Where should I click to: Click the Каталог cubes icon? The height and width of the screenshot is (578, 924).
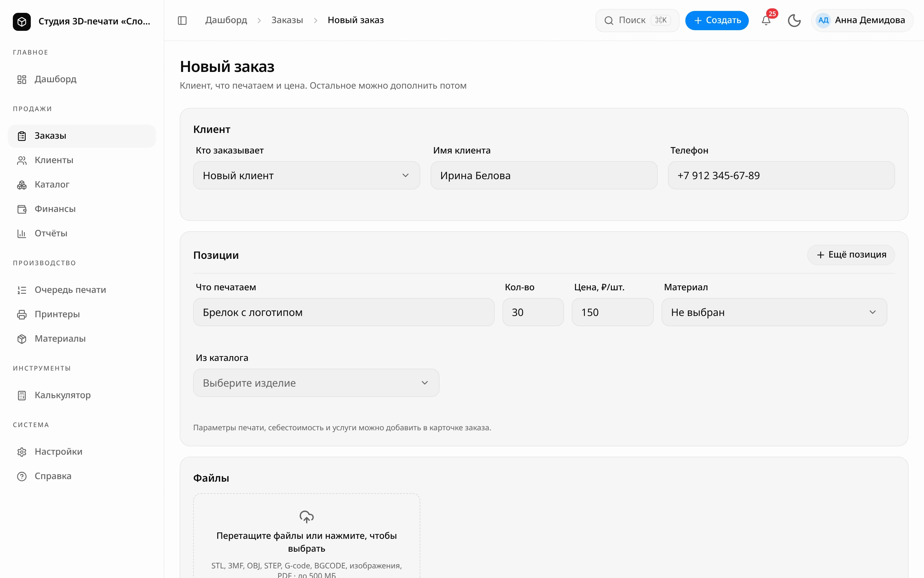22,185
